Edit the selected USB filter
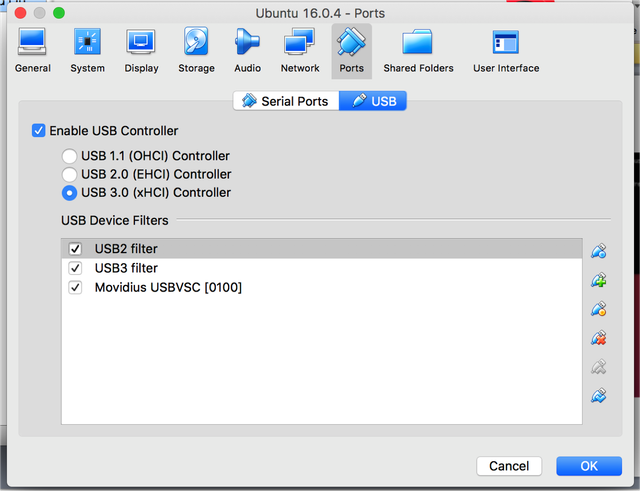 (598, 309)
